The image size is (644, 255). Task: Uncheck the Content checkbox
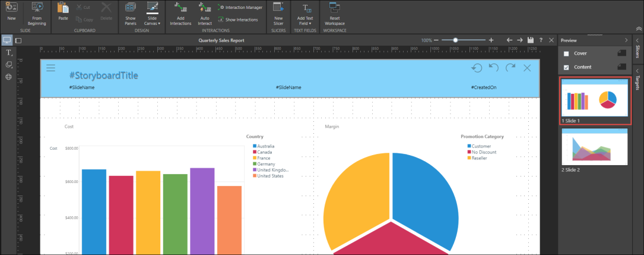coord(566,67)
